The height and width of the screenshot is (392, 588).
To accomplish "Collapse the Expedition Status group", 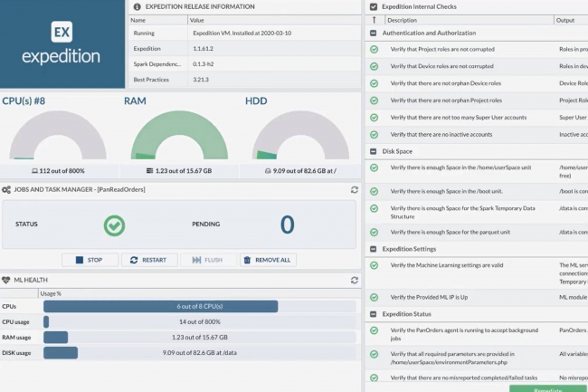I will click(373, 313).
